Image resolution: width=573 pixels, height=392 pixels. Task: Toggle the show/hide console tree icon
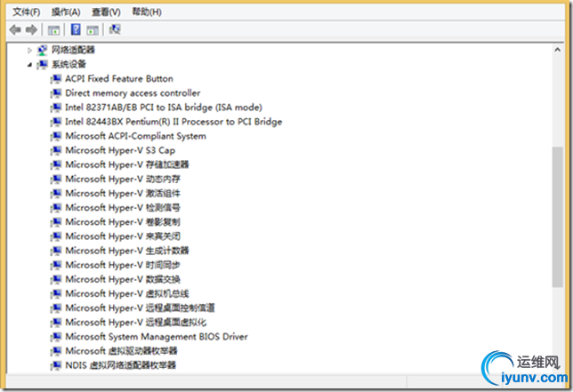53,30
